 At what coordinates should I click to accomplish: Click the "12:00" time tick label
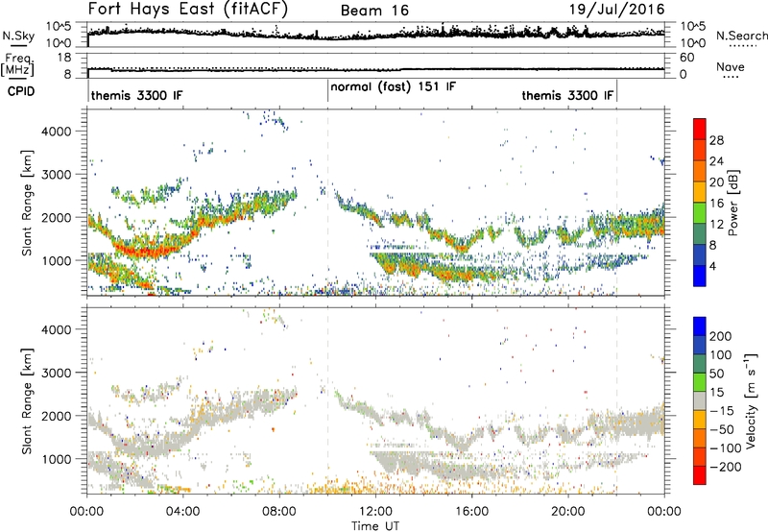click(x=375, y=512)
